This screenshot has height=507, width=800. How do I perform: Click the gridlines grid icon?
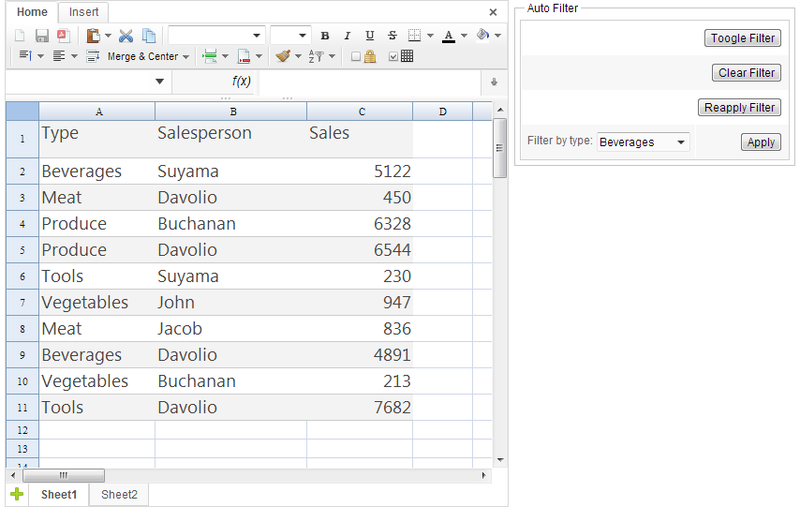(x=407, y=56)
